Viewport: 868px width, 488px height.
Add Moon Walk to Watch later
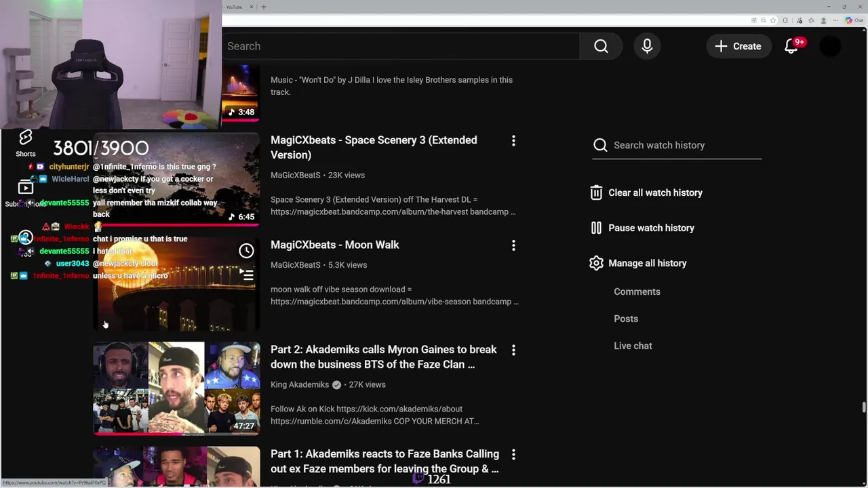pyautogui.click(x=246, y=251)
